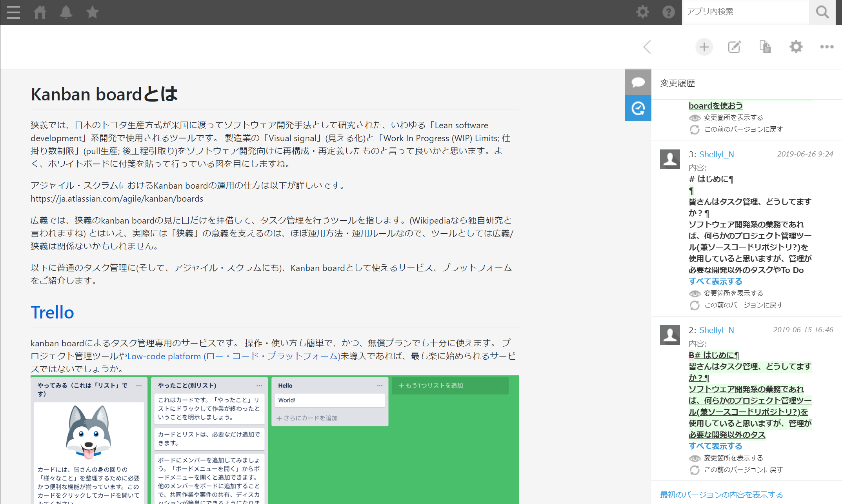Viewport: 842px width, 504px height.
Task: Open bookmarks star icon
Action: pos(93,12)
